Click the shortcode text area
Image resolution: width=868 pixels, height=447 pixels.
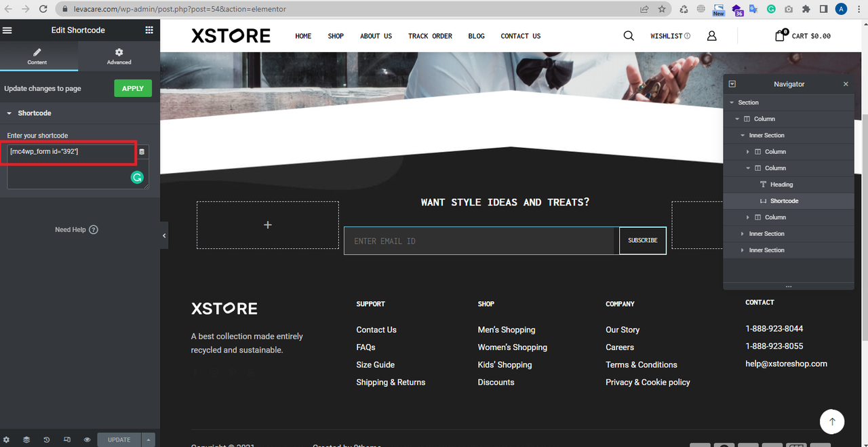78,166
